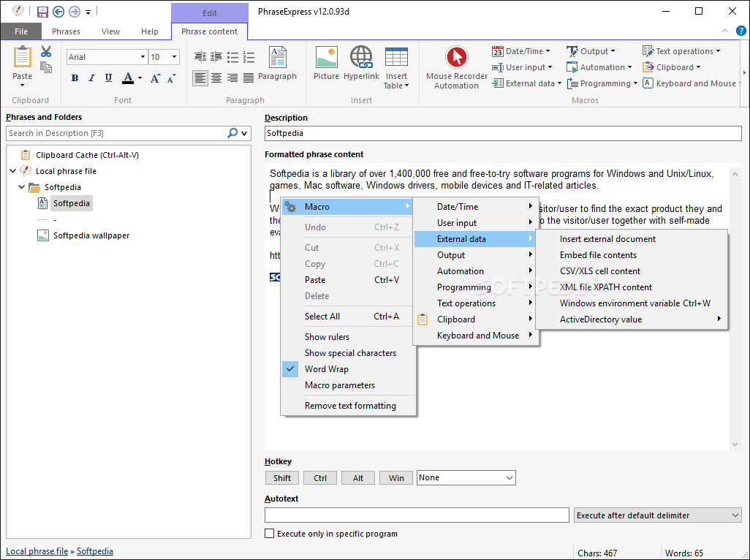Open the font color picker arrow
This screenshot has width=750, height=560.
(140, 78)
